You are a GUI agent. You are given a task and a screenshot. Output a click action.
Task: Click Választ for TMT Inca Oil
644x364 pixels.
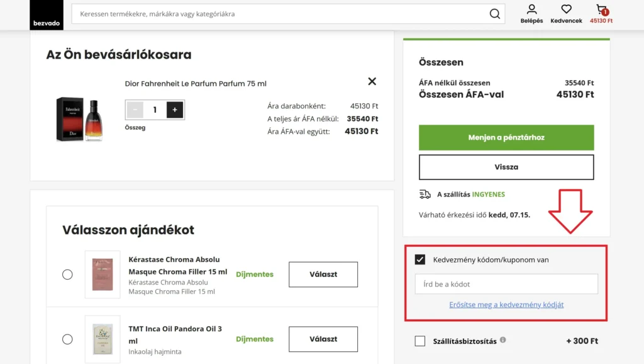(x=323, y=339)
